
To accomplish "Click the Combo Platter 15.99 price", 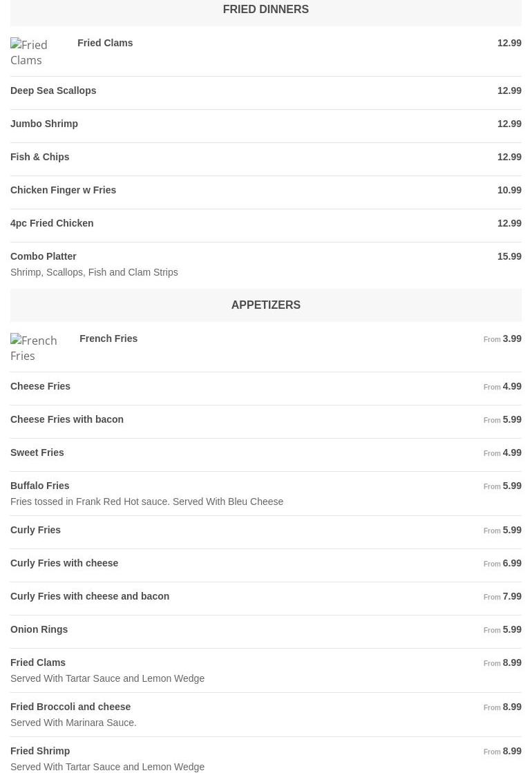I will [x=509, y=256].
